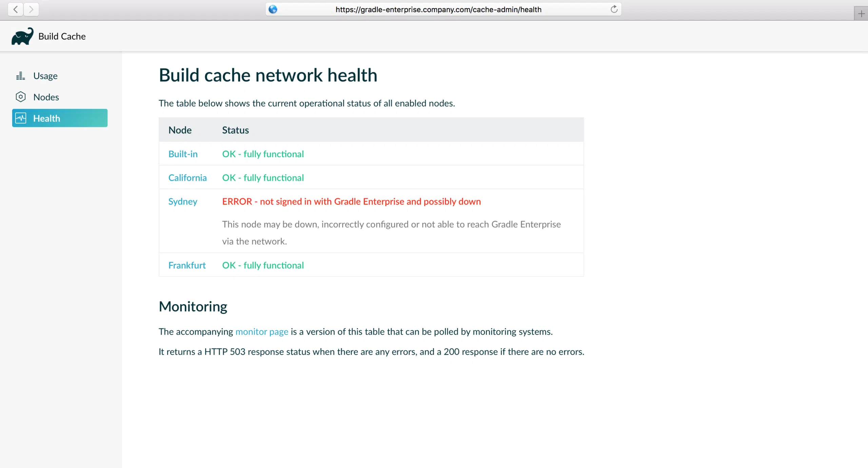The width and height of the screenshot is (868, 468).
Task: Click the Monitoring section heading
Action: click(193, 306)
